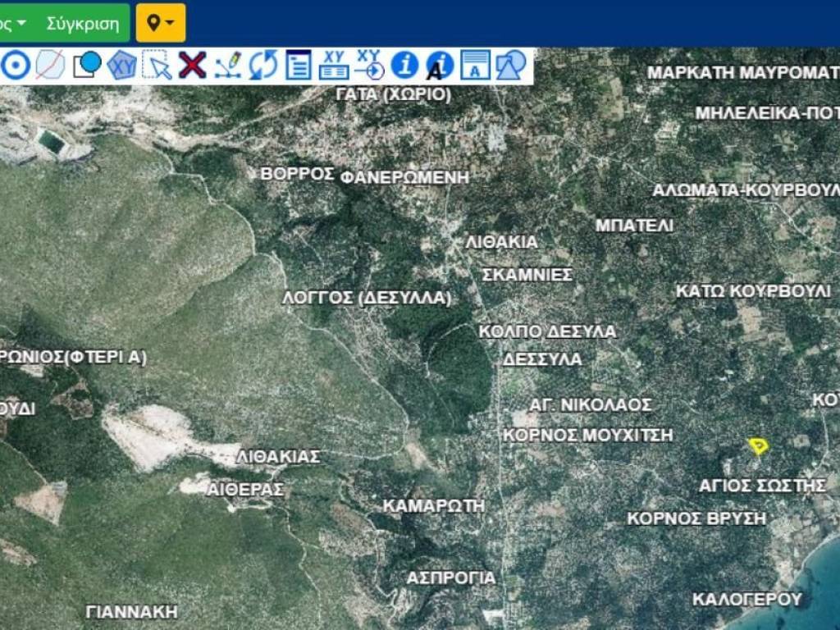Click the XY go-to-point arrow tool

pos(369,65)
